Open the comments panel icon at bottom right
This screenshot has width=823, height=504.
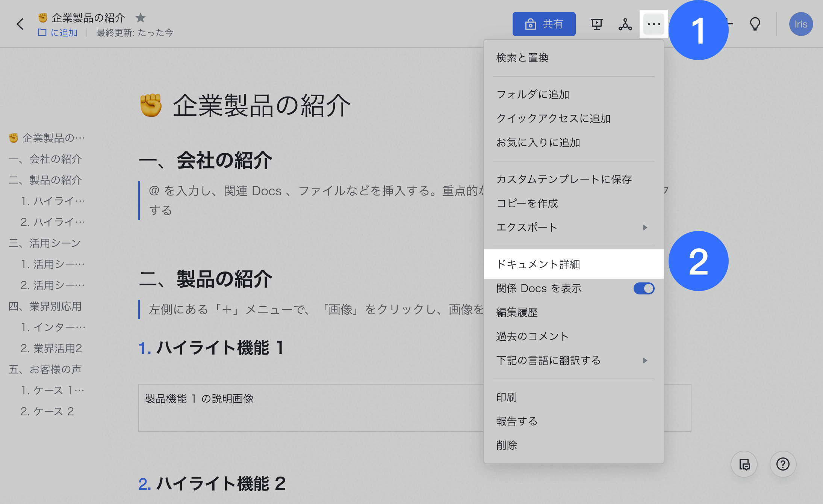click(x=744, y=464)
